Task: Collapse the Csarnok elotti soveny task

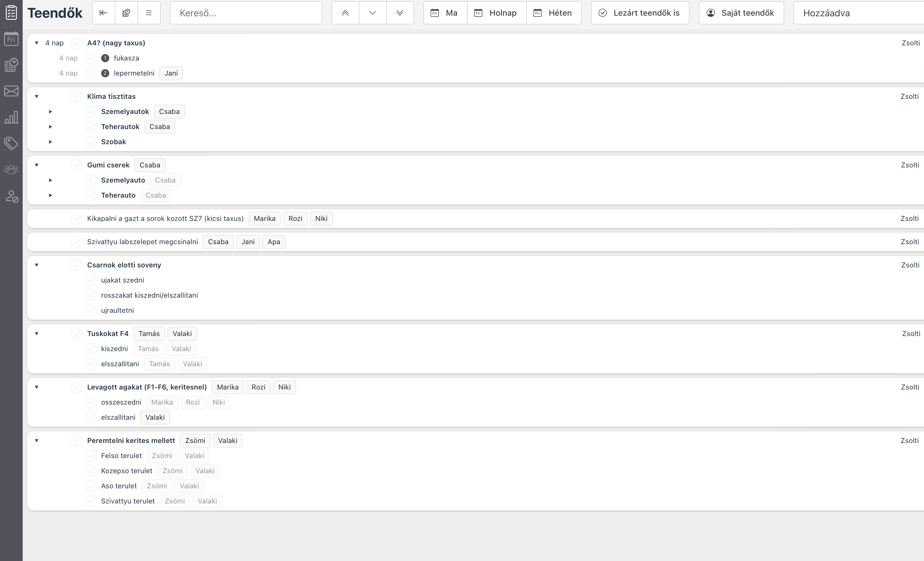Action: click(37, 265)
